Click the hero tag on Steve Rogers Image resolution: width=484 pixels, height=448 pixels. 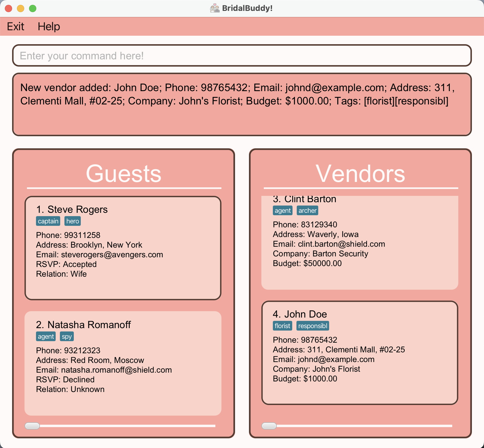(x=73, y=221)
